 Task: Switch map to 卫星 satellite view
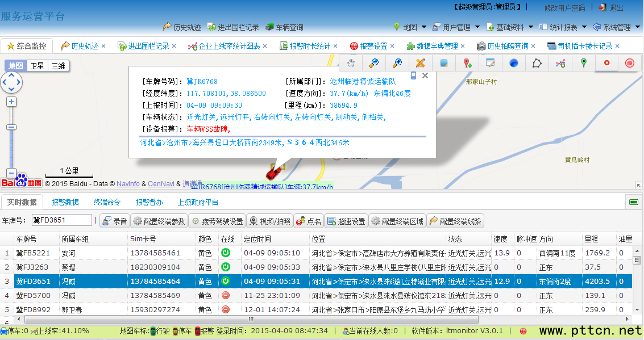[37, 66]
